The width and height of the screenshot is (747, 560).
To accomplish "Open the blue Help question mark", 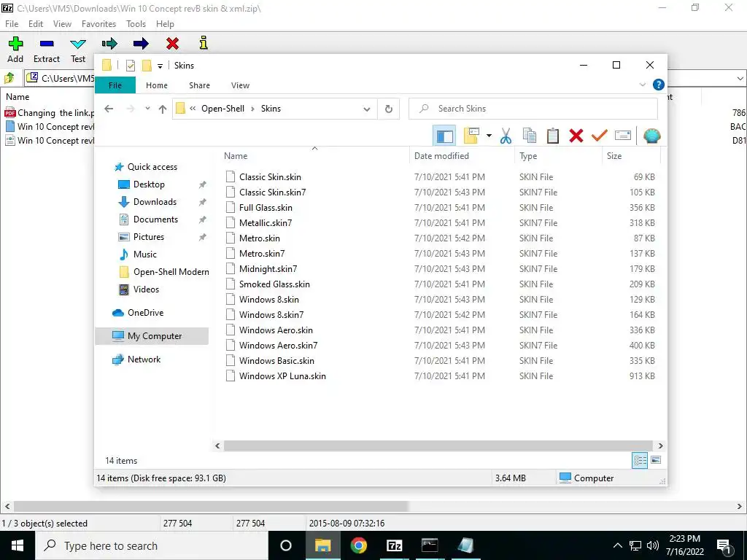I will click(659, 85).
